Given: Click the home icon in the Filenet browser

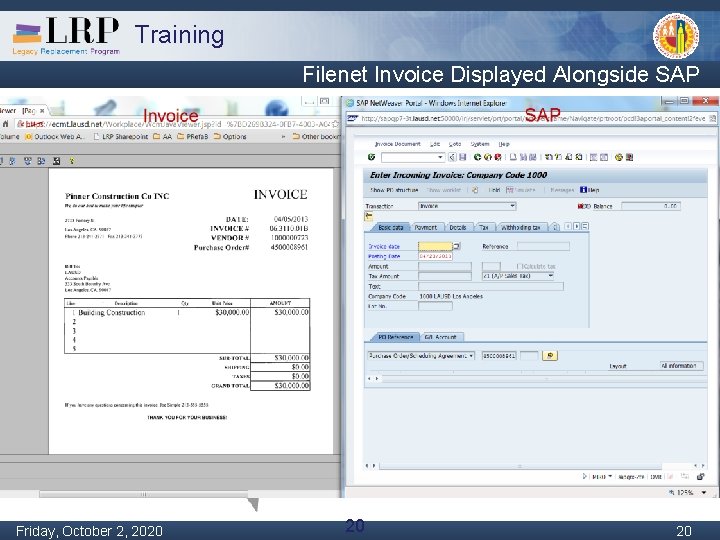Looking at the screenshot, I should pos(6,124).
